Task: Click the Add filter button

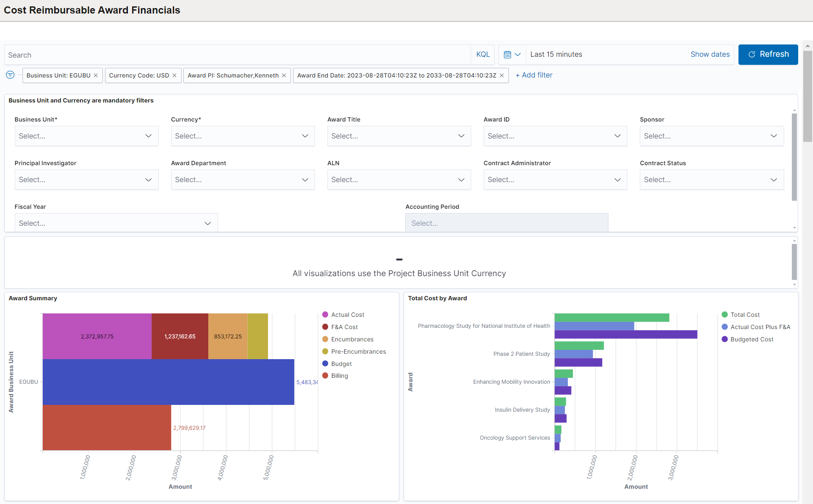Action: (534, 75)
